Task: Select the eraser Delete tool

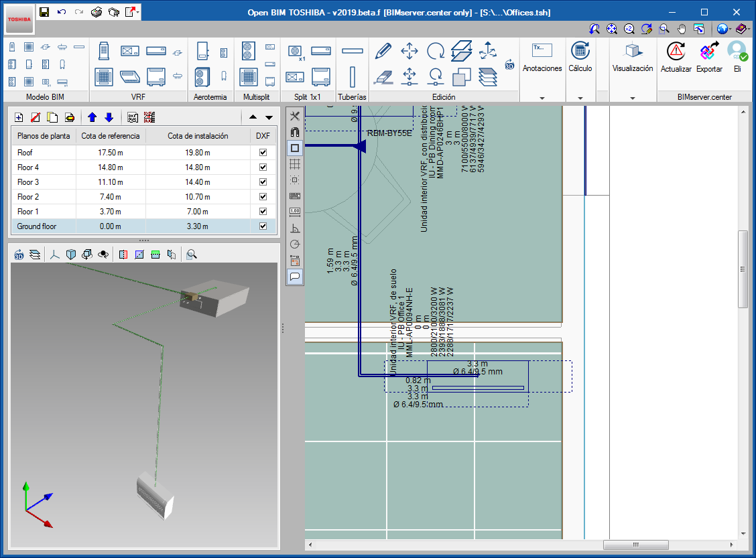Action: click(x=383, y=76)
